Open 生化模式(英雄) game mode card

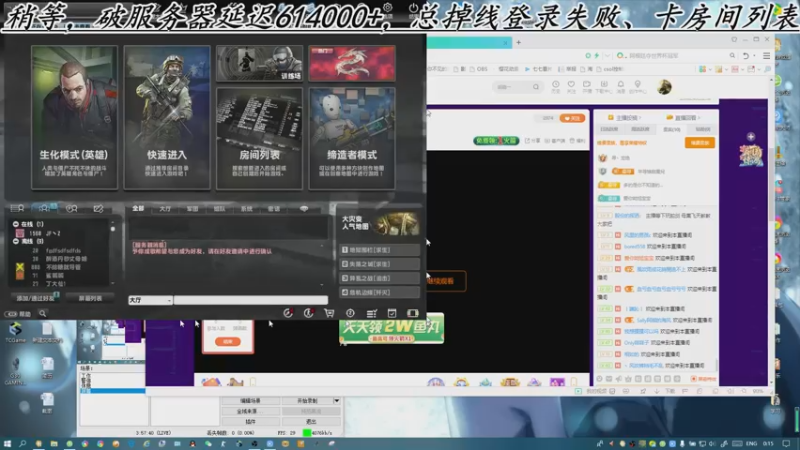pos(74,118)
